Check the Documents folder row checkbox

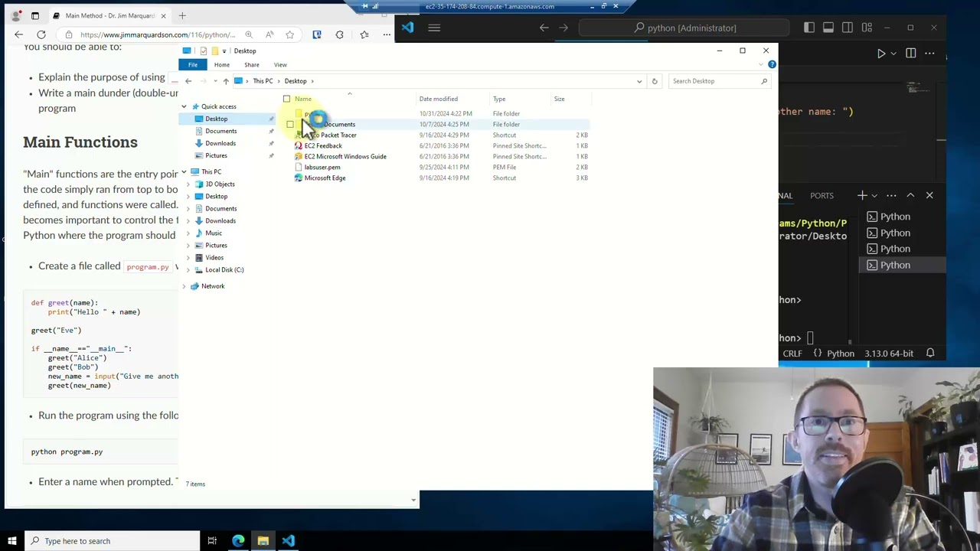tap(290, 124)
